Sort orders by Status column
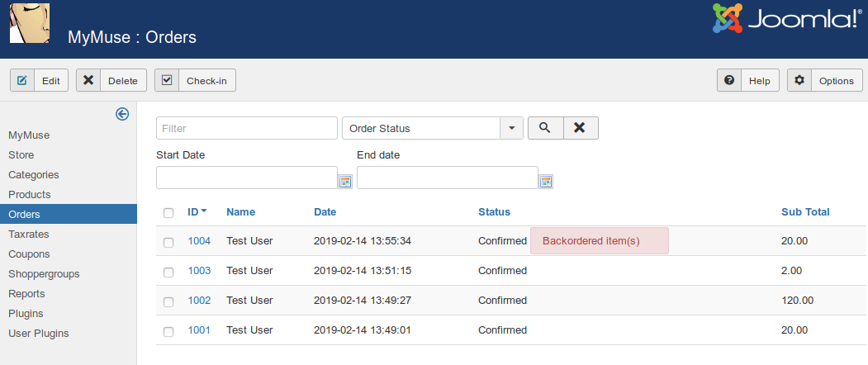The width and height of the screenshot is (868, 365). [x=495, y=211]
